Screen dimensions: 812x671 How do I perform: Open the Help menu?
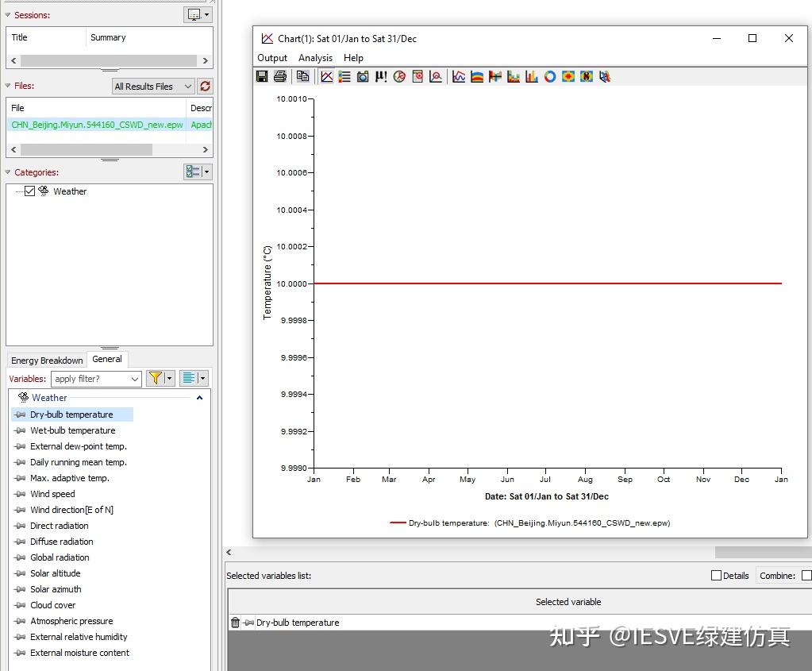354,58
